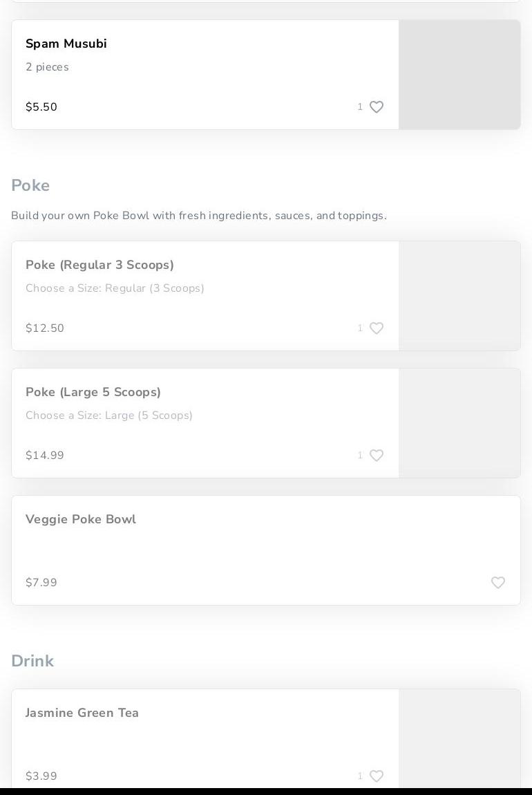
Task: Open Poke Regular 3 Scoops photo
Action: point(459,296)
